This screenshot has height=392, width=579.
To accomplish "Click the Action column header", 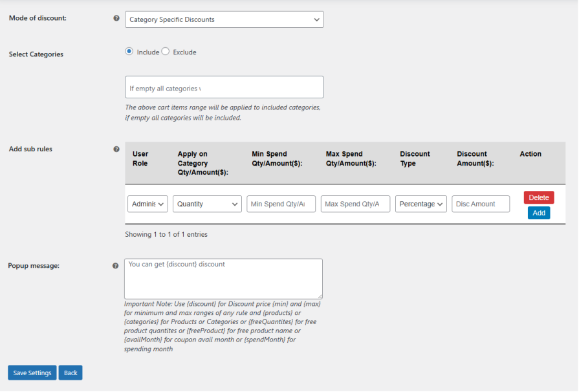I will tap(530, 154).
